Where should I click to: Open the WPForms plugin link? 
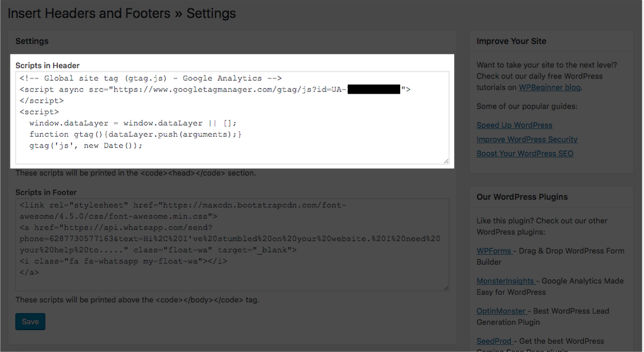[494, 251]
